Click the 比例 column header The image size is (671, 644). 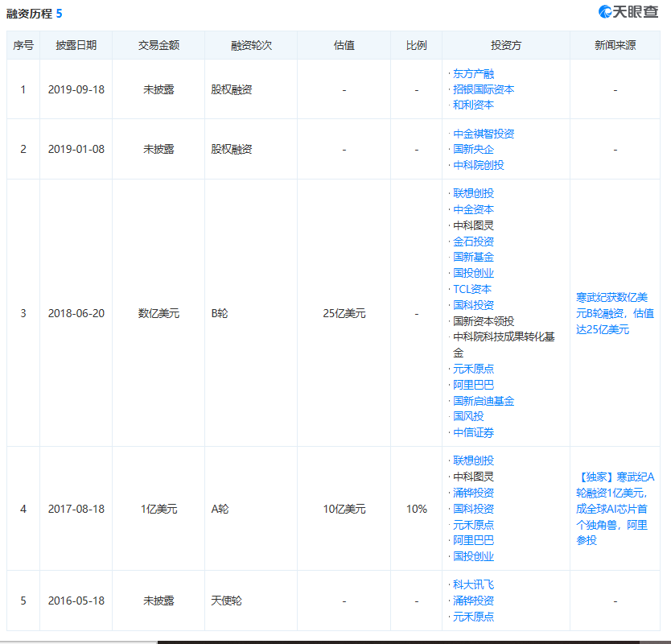pyautogui.click(x=417, y=45)
